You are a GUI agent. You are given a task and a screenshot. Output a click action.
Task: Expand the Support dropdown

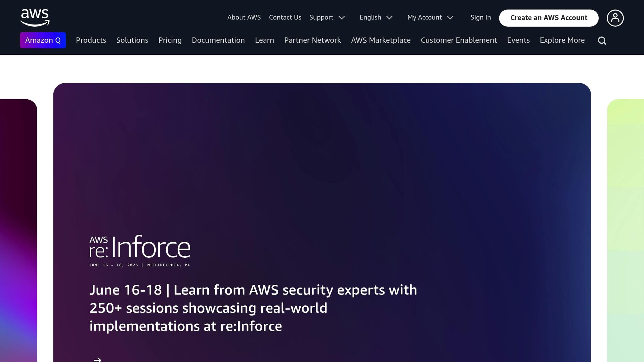click(327, 18)
